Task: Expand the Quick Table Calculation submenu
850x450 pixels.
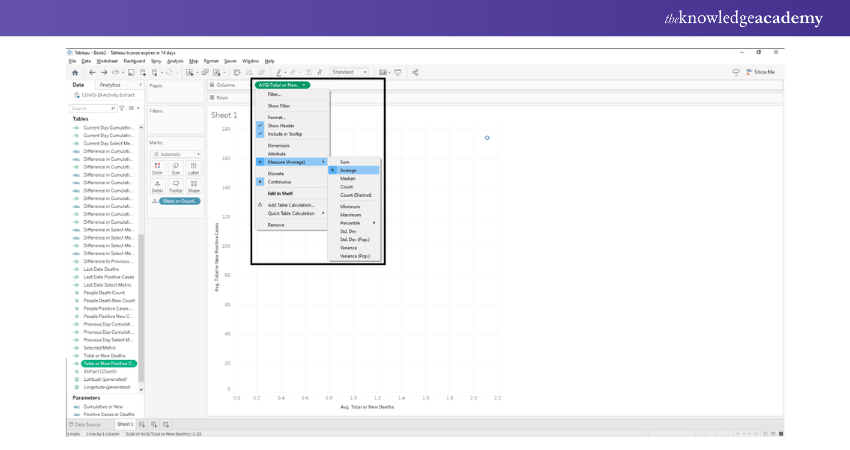Action: tap(292, 213)
